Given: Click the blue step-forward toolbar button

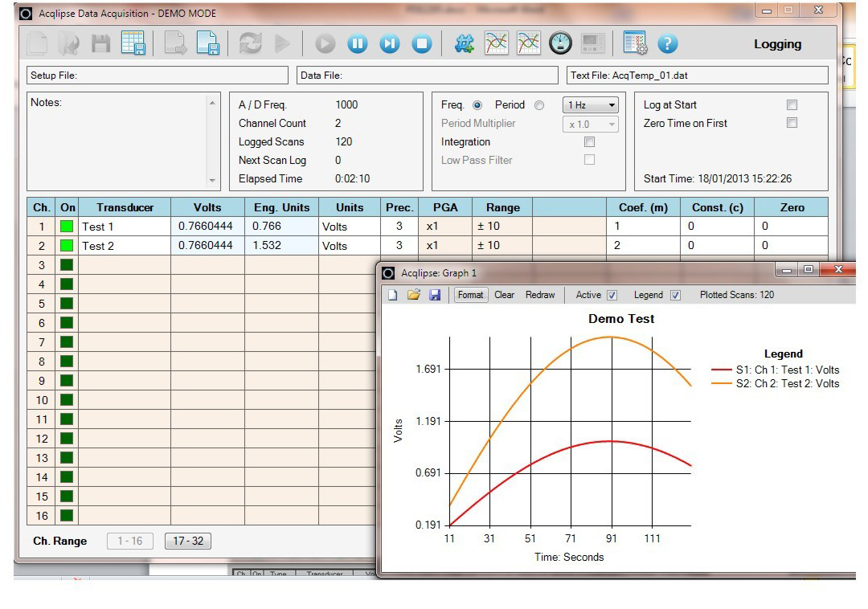Looking at the screenshot, I should click(x=390, y=44).
